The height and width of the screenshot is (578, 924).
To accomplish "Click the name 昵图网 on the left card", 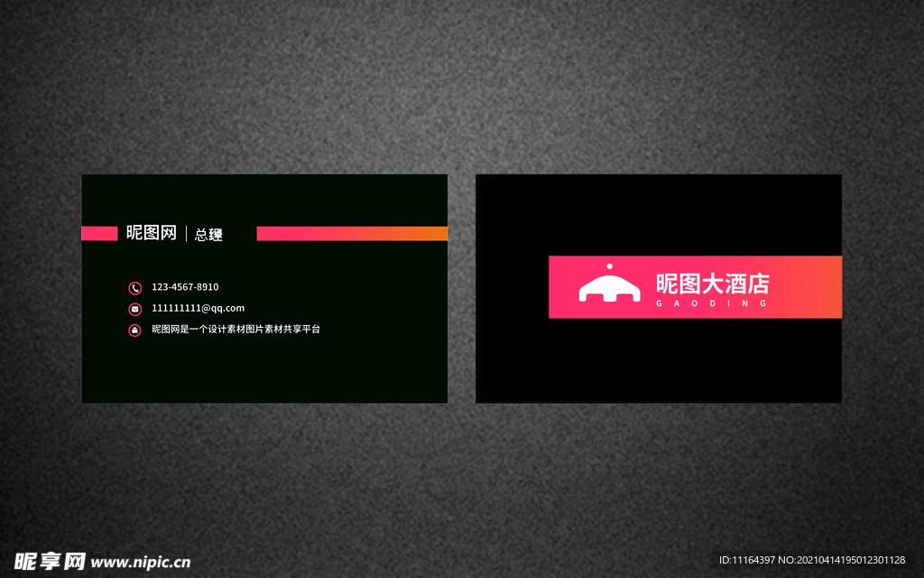I will 152,233.
